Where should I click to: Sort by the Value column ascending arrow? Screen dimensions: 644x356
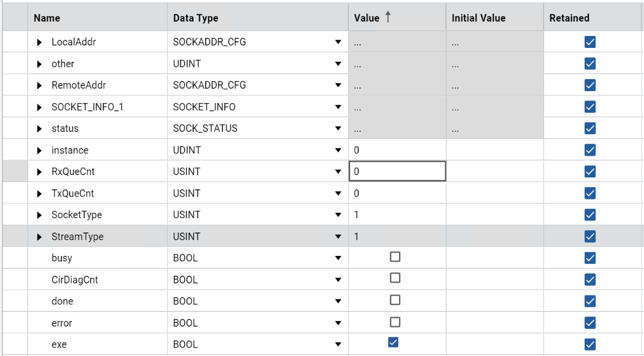tap(388, 17)
